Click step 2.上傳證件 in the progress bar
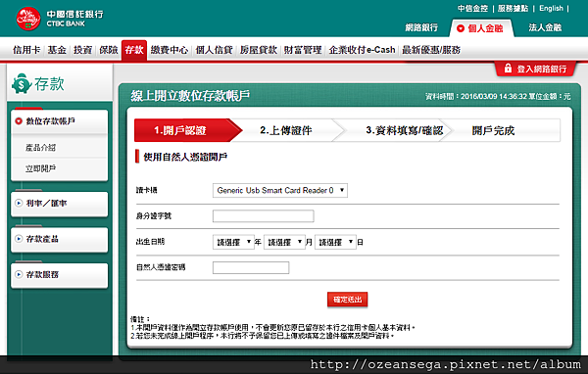This screenshot has width=588, height=374. (x=286, y=130)
